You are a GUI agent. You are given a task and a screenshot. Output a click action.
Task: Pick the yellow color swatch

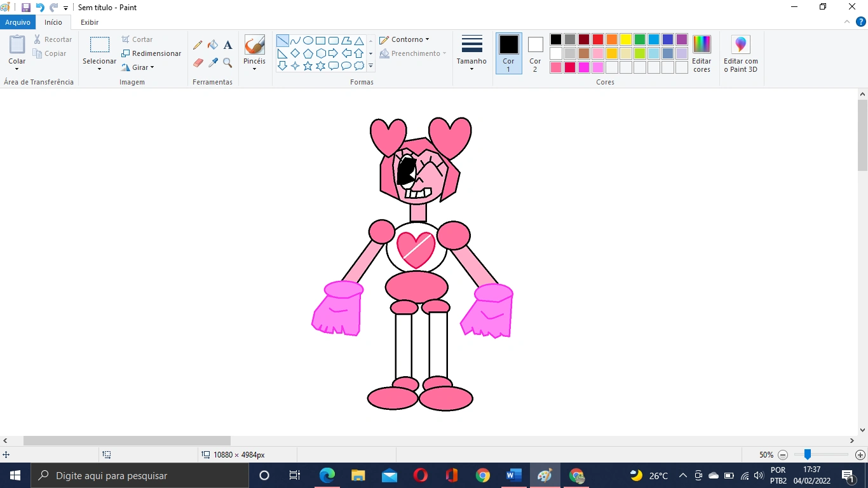(625, 39)
